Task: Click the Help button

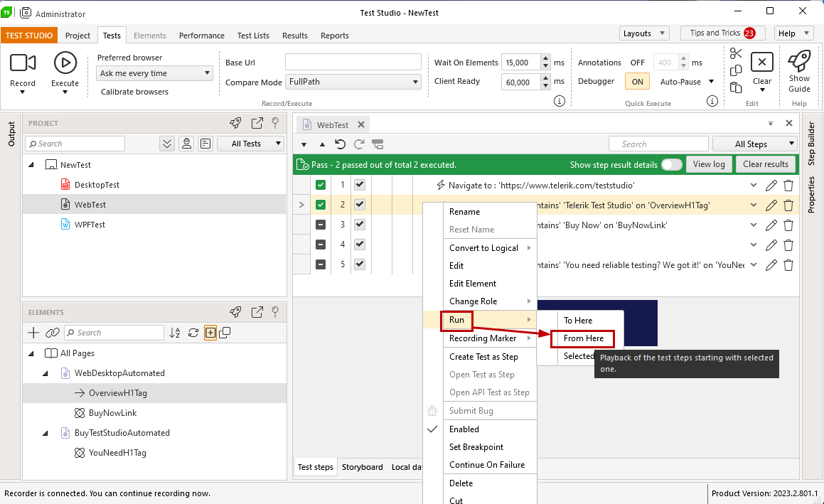Action: coord(793,33)
